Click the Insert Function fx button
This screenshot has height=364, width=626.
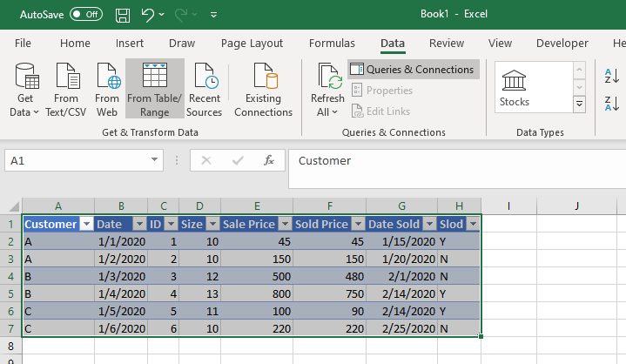[x=269, y=160]
